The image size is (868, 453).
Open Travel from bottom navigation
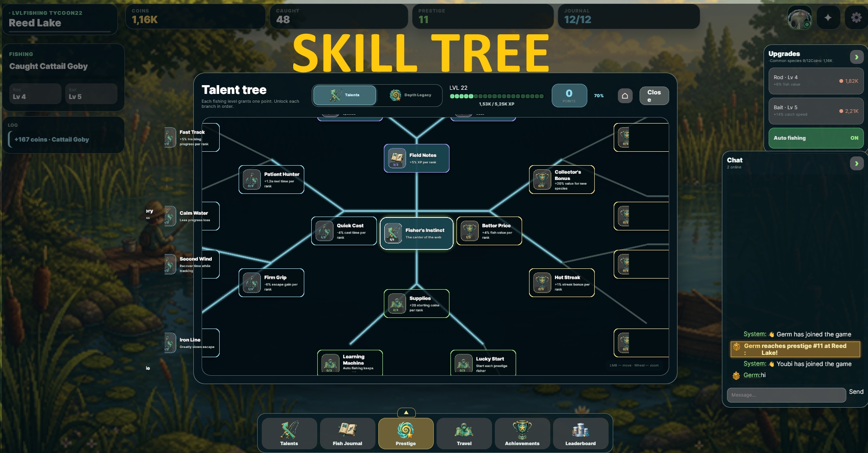tap(464, 434)
